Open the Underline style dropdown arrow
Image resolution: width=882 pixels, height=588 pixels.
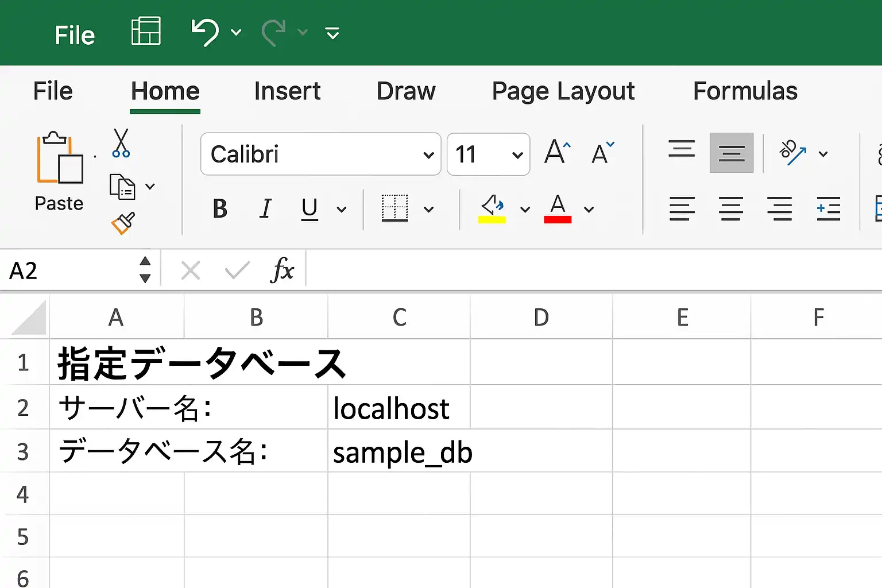click(342, 210)
